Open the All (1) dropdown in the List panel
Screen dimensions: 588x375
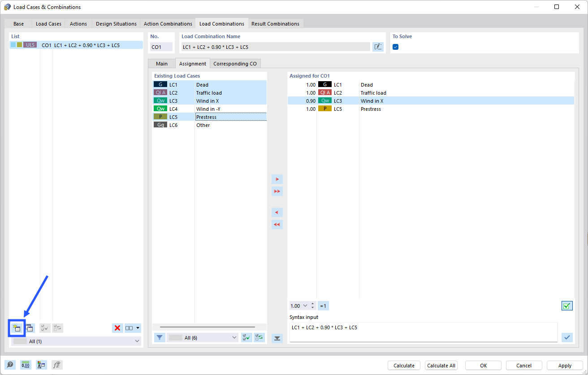[137, 341]
